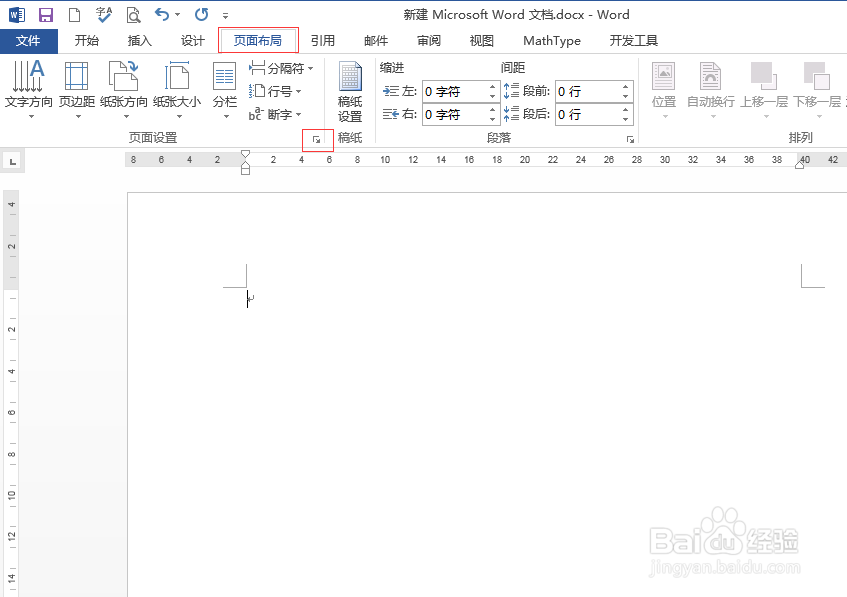Click the 纸张大小 paper size tool
Viewport: 847px width, 597px height.
(177, 90)
